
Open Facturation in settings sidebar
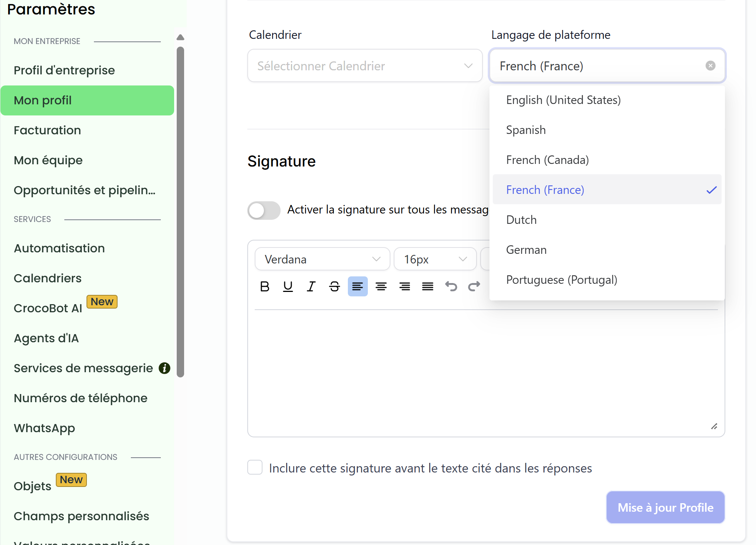click(x=47, y=130)
